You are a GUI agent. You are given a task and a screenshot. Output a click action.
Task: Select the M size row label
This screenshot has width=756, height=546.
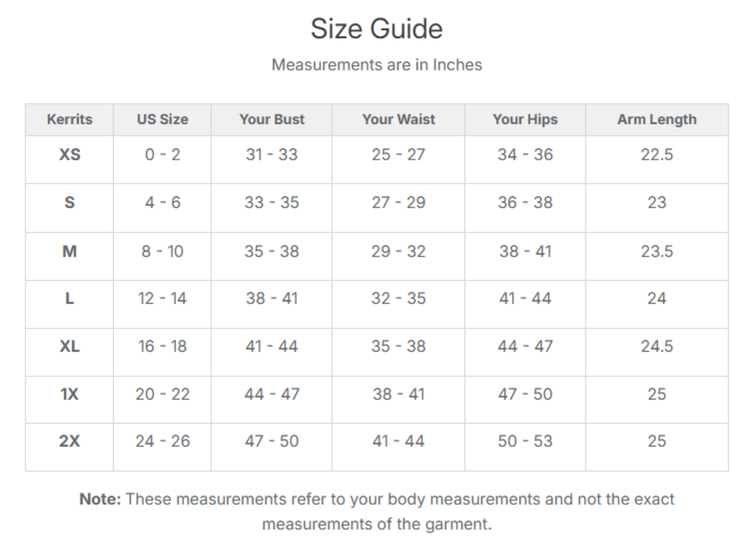coord(69,251)
